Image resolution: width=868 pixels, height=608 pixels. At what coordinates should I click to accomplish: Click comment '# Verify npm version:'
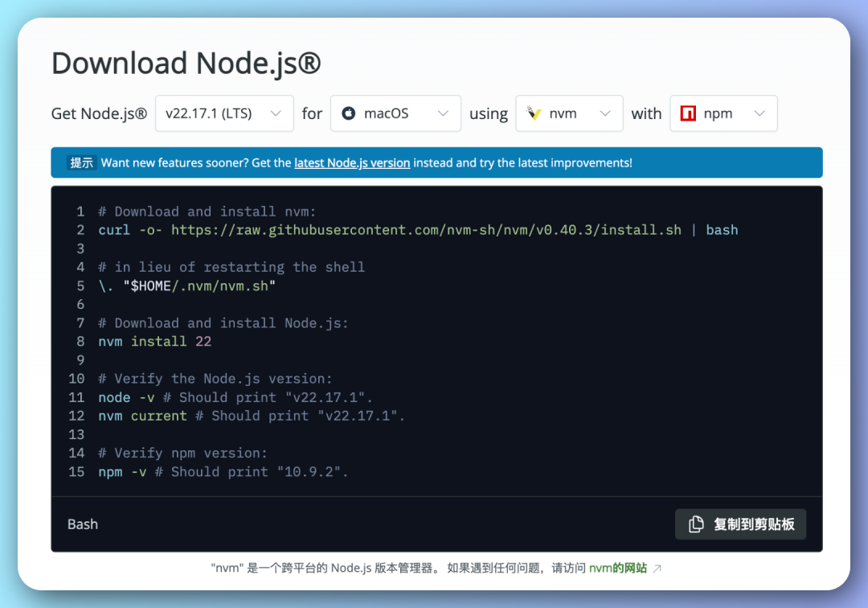(182, 453)
